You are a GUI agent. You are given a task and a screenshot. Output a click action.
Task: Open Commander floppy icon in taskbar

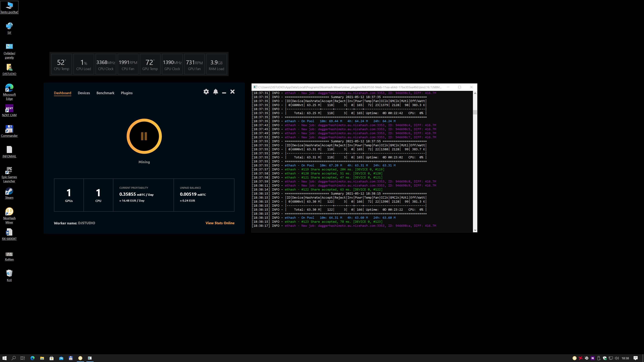click(70, 358)
